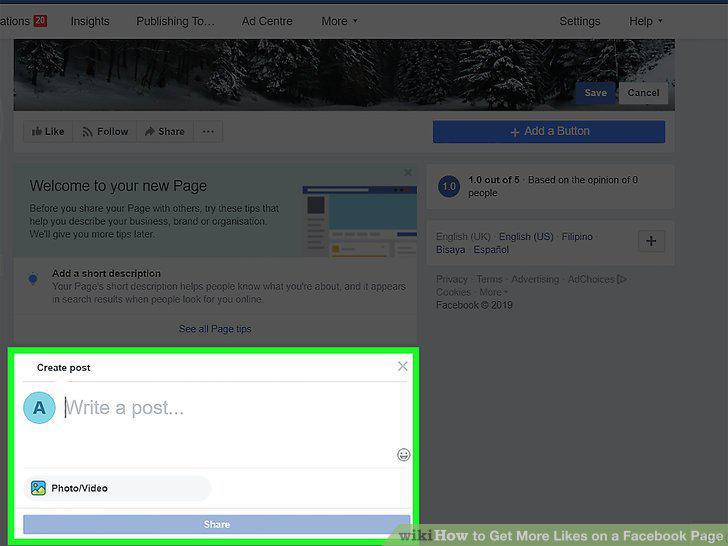
Task: Click the 1.0 rating badge
Action: (x=449, y=187)
